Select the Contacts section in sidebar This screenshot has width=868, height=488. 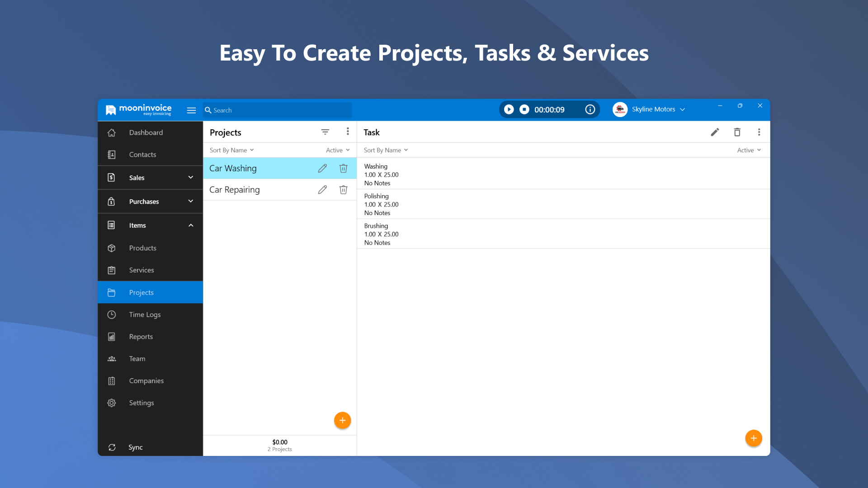(143, 154)
